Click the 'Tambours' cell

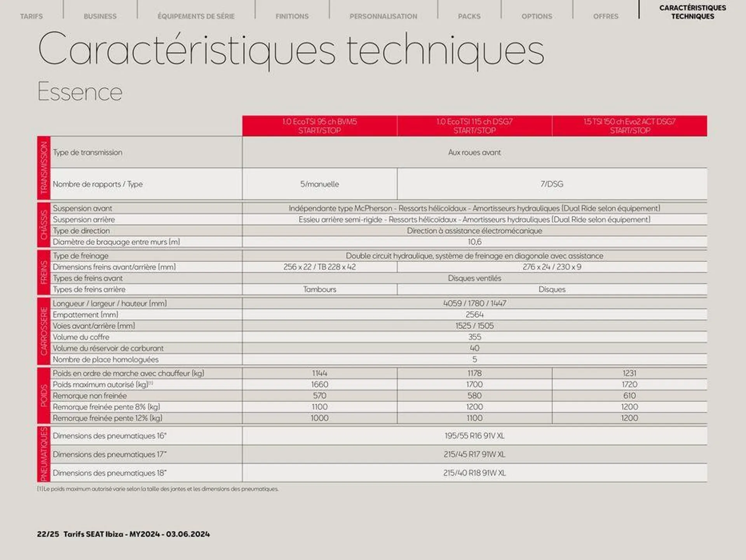(319, 290)
